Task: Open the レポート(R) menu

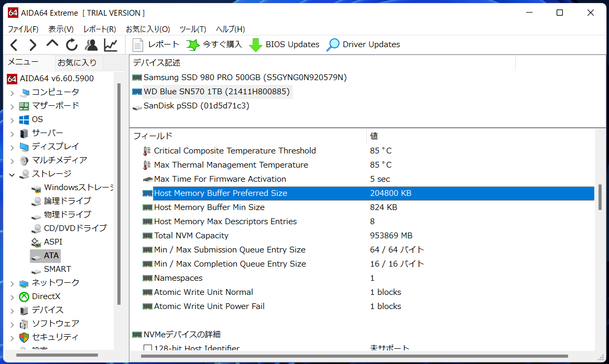Action: point(100,29)
